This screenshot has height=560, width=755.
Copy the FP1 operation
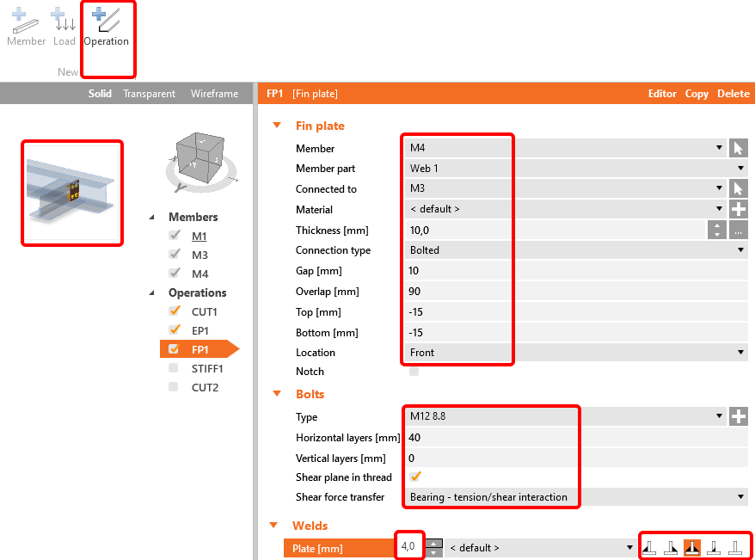[697, 94]
